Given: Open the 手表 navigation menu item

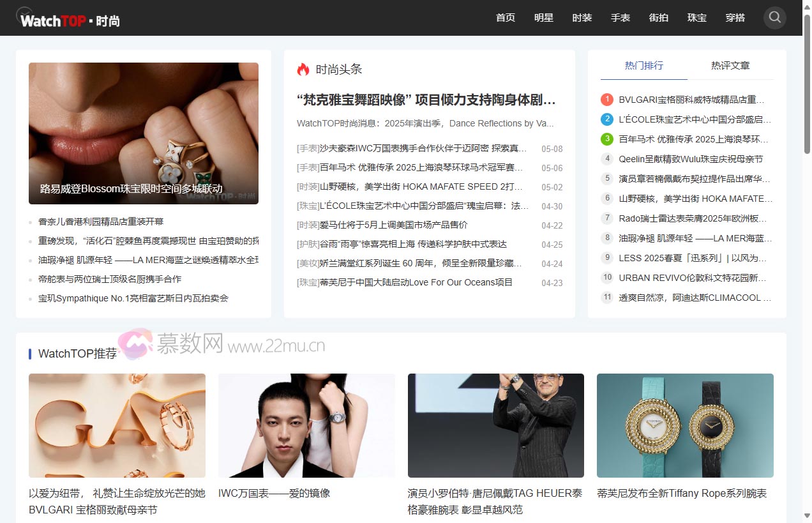Looking at the screenshot, I should pyautogui.click(x=620, y=18).
